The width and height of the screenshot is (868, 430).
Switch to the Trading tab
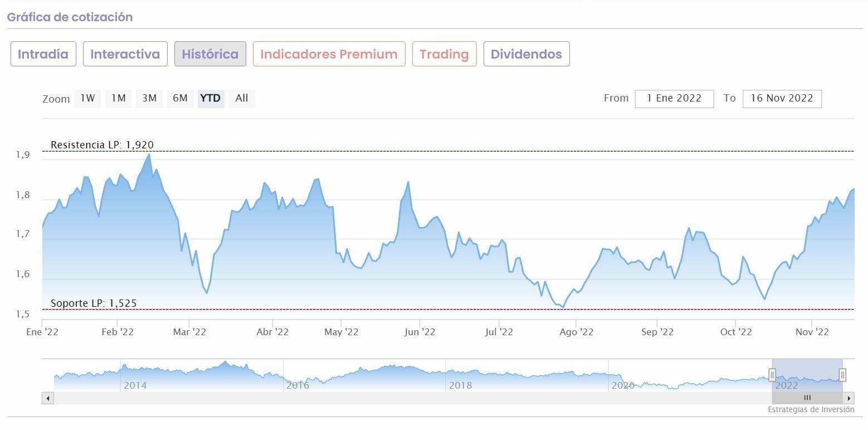tap(444, 54)
